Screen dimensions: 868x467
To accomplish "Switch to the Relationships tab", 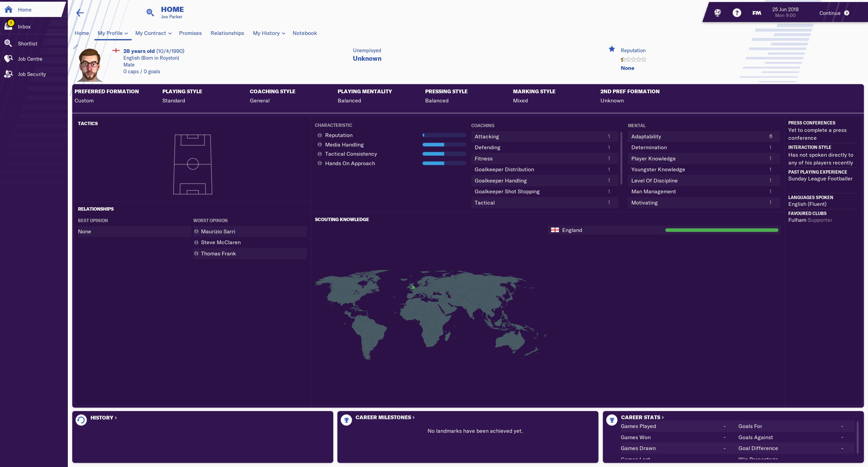I will tap(227, 33).
